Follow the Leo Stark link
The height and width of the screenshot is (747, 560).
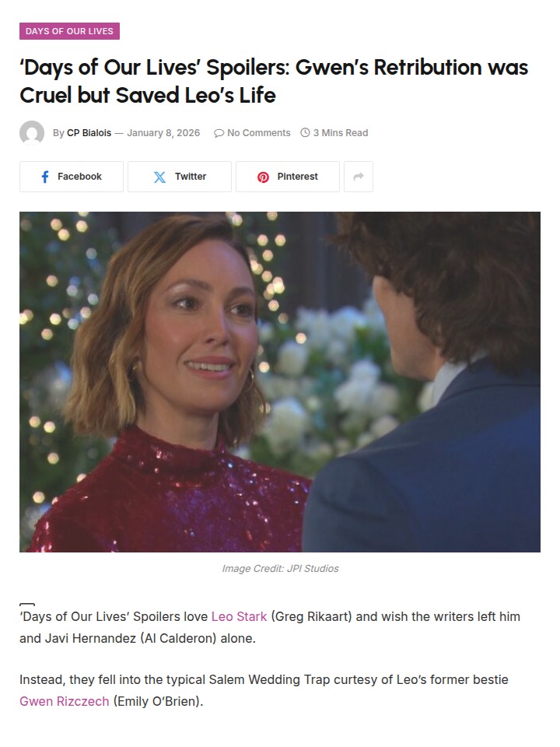(239, 616)
